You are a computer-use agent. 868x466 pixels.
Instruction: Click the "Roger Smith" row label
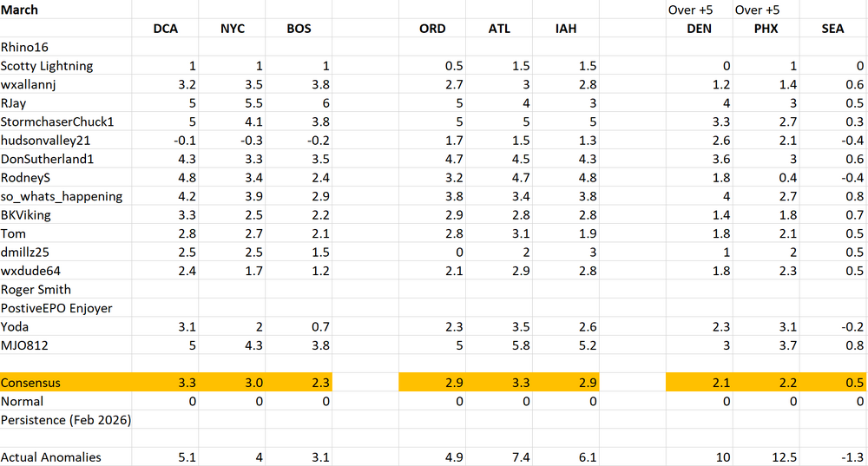coord(36,289)
